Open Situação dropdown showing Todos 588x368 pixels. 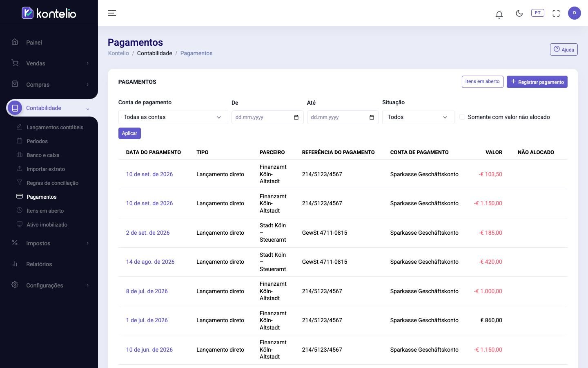click(418, 117)
